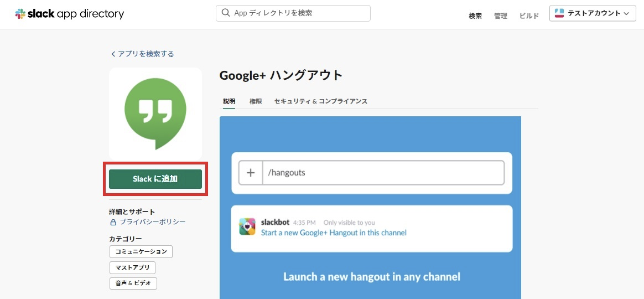Select the 音声 & ビデオ category tag

133,283
